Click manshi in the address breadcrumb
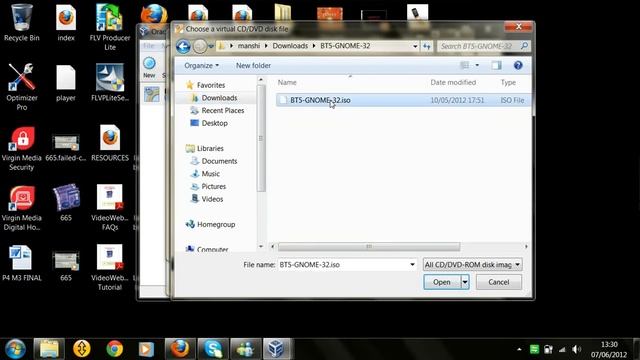Image resolution: width=640 pixels, height=360 pixels. [249, 46]
